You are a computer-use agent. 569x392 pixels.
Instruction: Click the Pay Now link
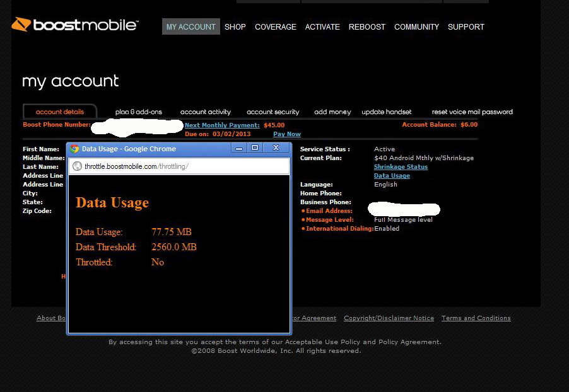click(287, 134)
